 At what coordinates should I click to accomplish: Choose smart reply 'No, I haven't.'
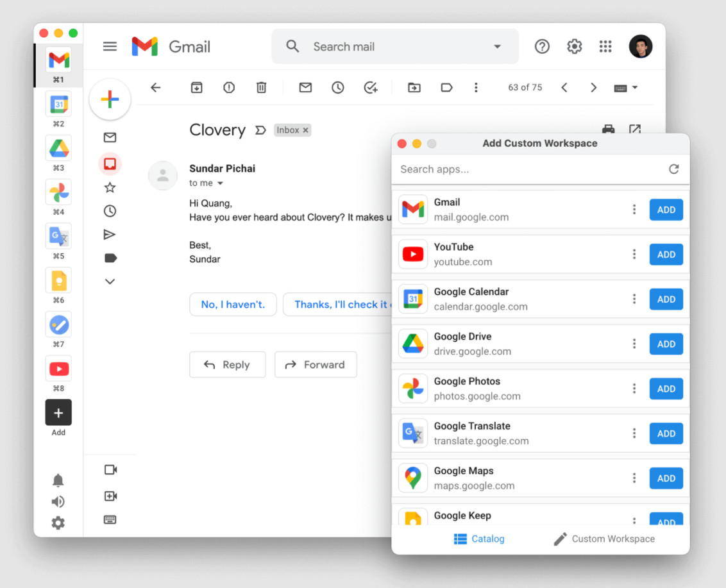point(233,304)
